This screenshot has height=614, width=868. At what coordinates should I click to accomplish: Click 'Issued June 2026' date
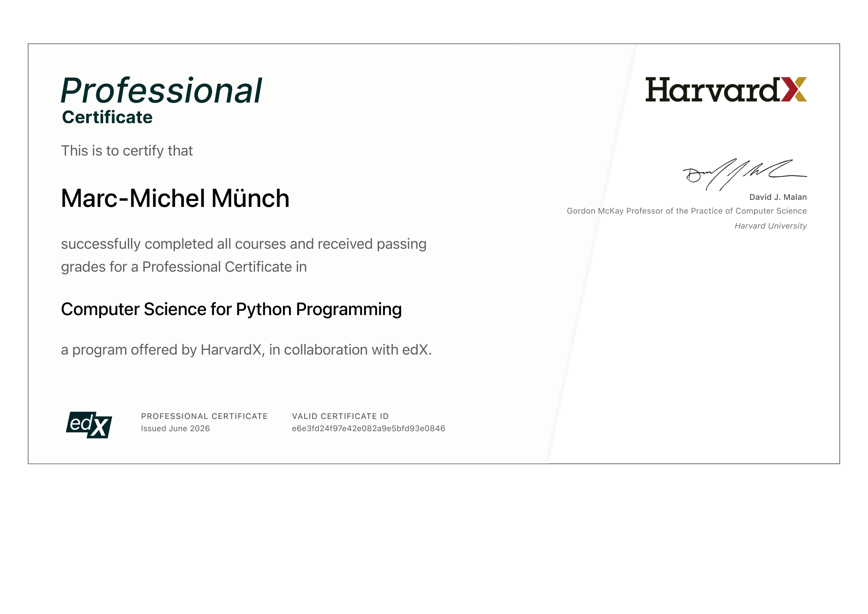175,428
